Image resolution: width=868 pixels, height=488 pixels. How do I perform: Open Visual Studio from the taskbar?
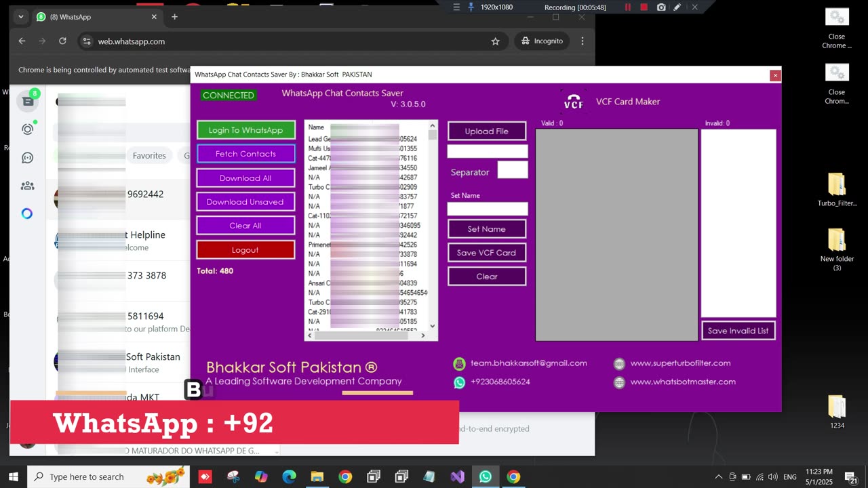[x=457, y=476]
